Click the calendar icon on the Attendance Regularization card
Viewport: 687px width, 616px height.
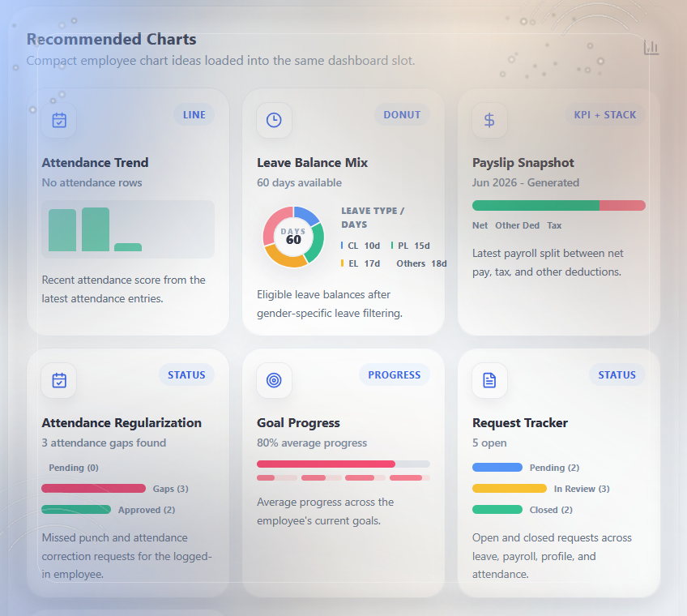coord(59,380)
